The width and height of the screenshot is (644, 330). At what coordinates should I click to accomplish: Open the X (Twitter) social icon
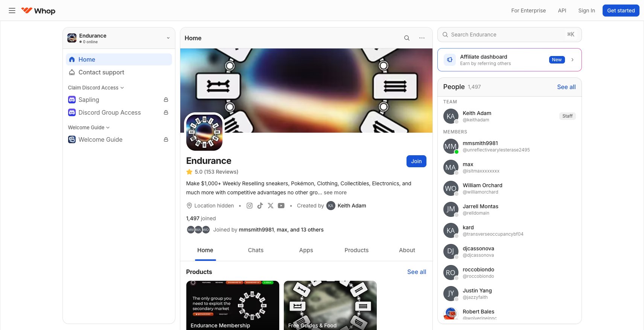[270, 206]
